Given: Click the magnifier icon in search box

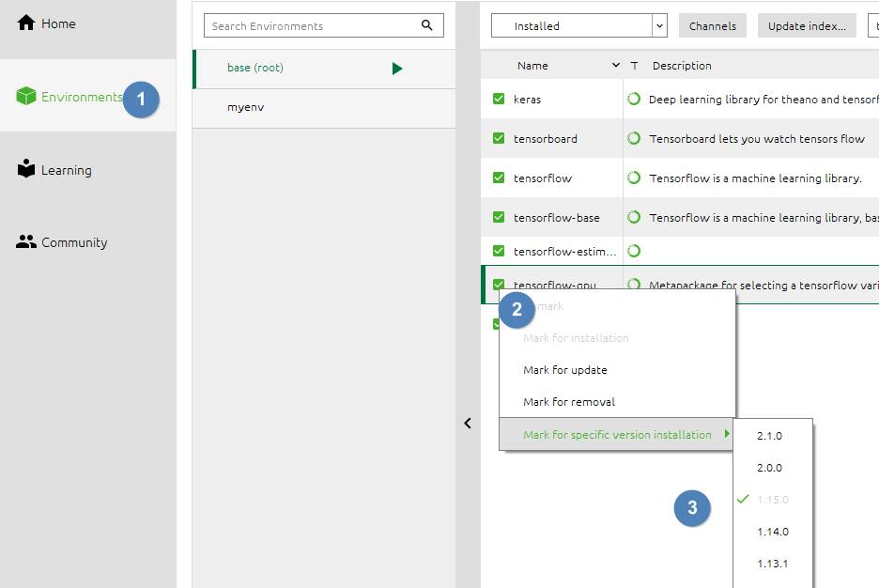Looking at the screenshot, I should (x=427, y=25).
